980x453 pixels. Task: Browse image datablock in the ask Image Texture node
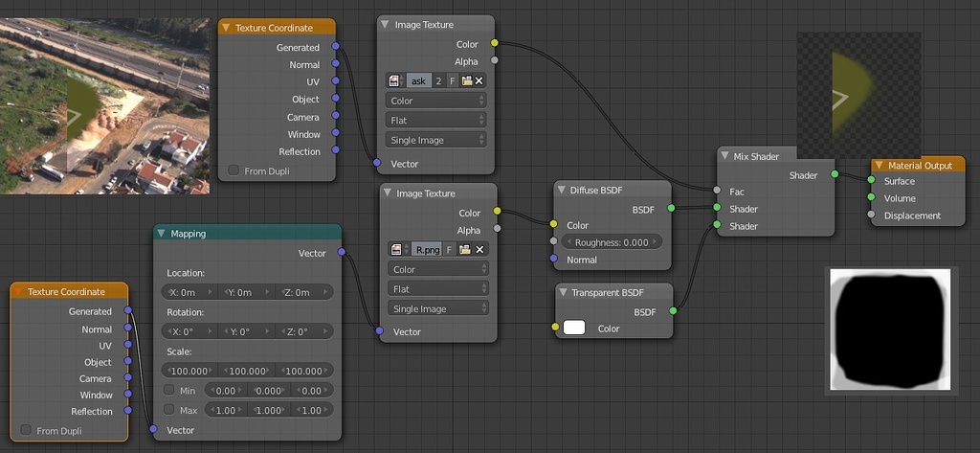pos(395,80)
